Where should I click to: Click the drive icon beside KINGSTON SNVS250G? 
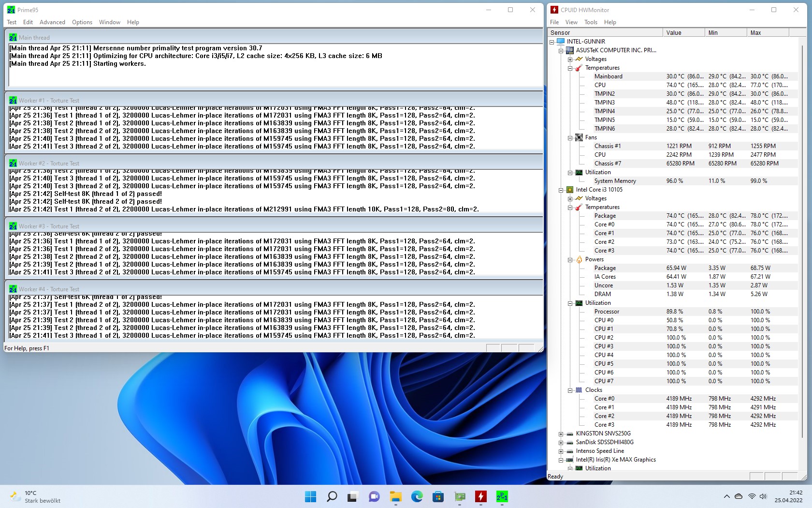click(570, 433)
